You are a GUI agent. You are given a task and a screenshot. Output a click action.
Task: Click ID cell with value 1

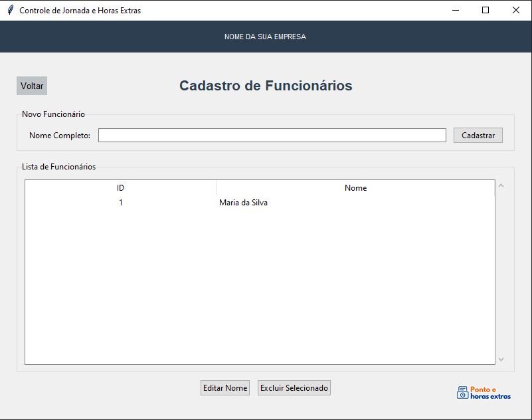point(120,203)
